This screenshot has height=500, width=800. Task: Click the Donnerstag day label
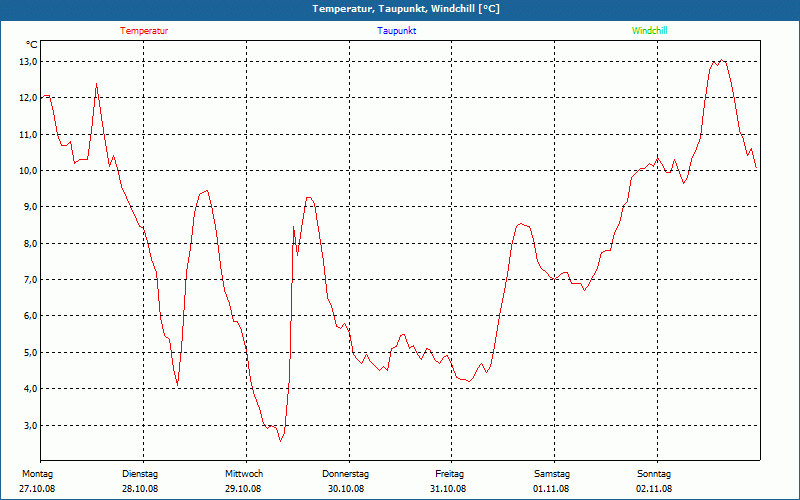pos(345,474)
